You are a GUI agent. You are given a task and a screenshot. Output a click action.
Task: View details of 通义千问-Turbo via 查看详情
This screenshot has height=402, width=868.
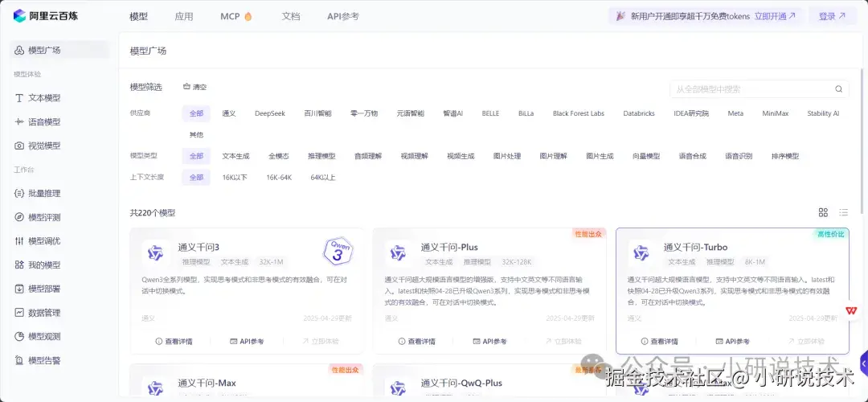click(659, 341)
